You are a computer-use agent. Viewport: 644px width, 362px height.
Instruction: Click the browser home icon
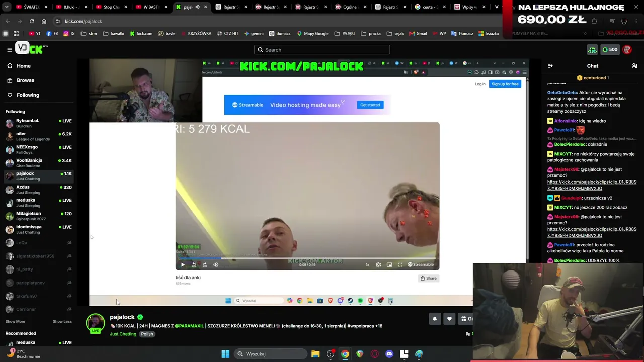44,21
